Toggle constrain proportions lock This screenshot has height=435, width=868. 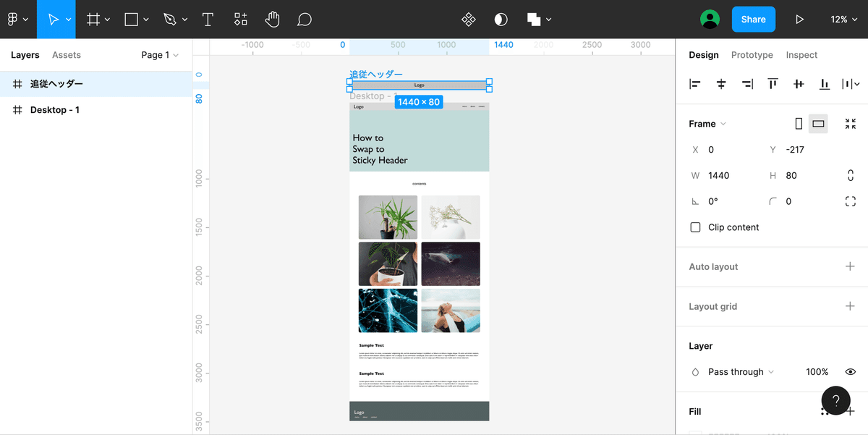click(851, 175)
